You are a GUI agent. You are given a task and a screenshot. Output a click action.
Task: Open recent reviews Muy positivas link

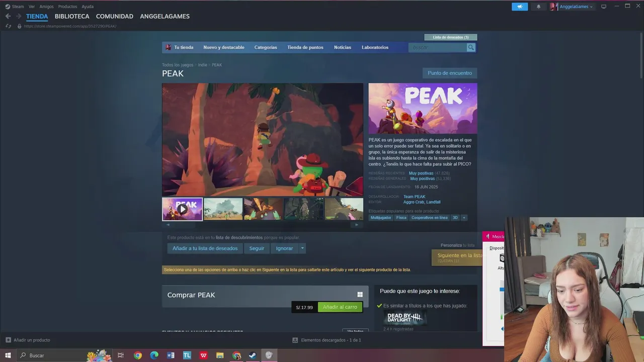[x=421, y=173]
